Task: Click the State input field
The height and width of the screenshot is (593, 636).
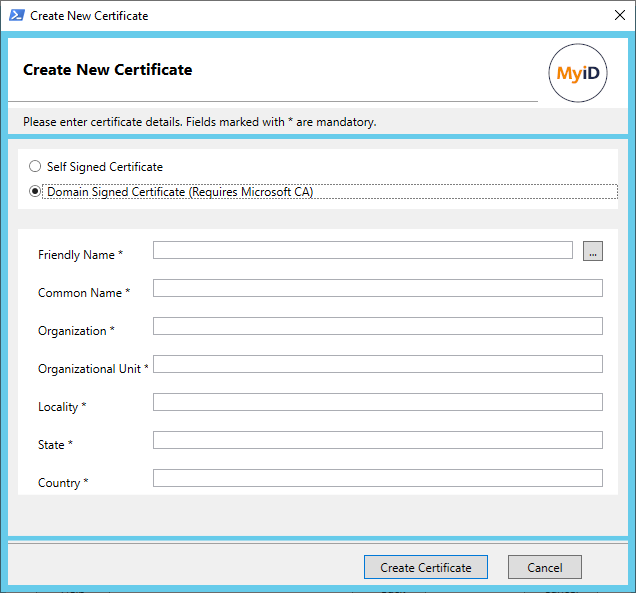Action: coord(377,440)
